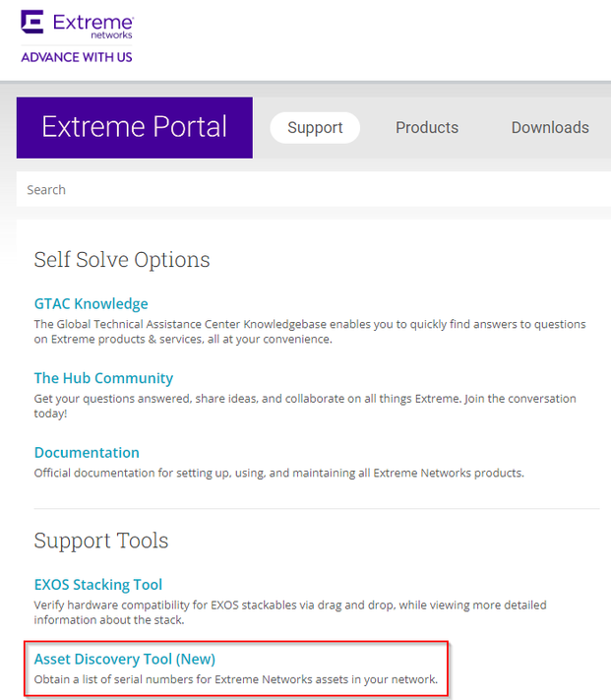Visit The Hub Community link

click(103, 378)
